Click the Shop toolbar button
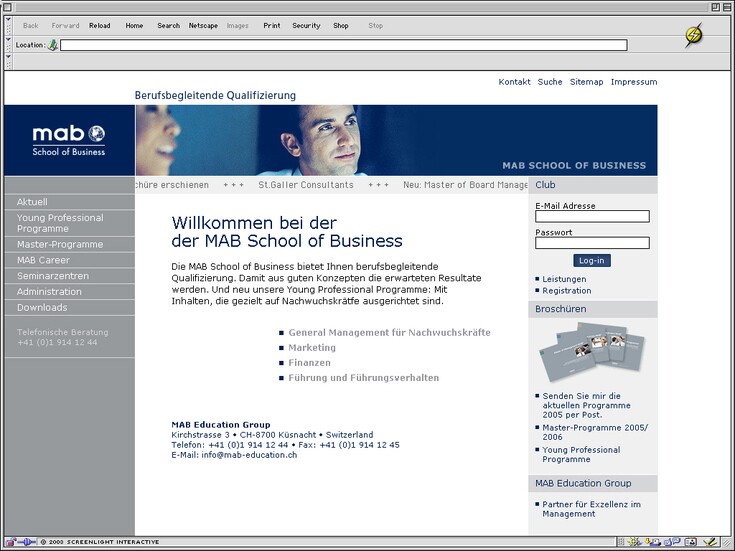735x551 pixels. pyautogui.click(x=341, y=26)
